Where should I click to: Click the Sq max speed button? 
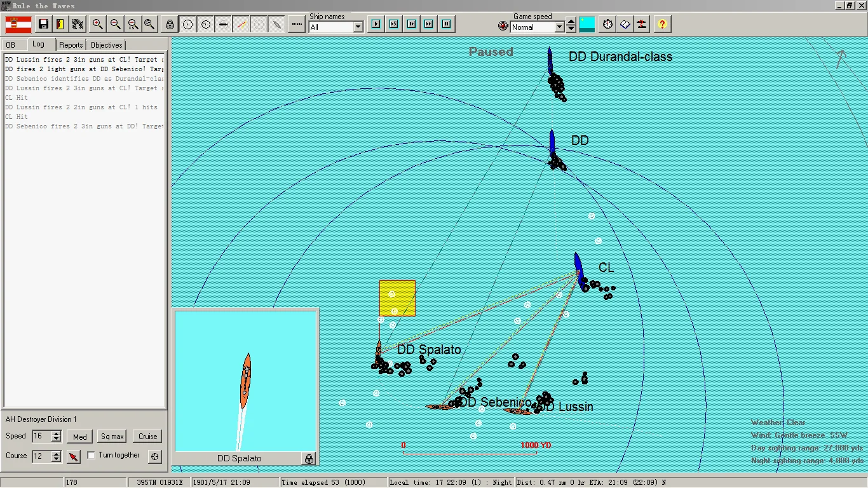[x=112, y=437]
